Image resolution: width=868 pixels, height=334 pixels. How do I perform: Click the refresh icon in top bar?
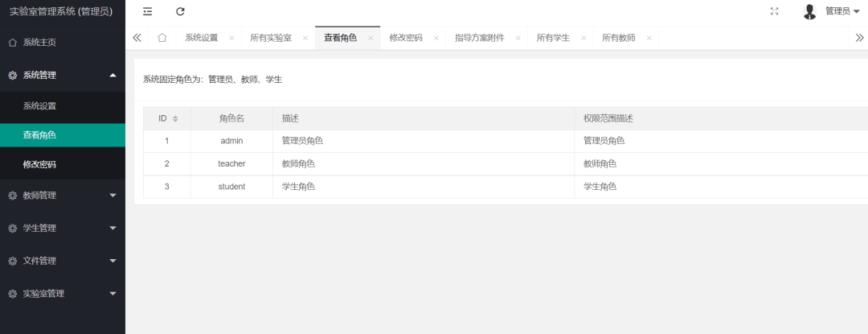pyautogui.click(x=180, y=11)
